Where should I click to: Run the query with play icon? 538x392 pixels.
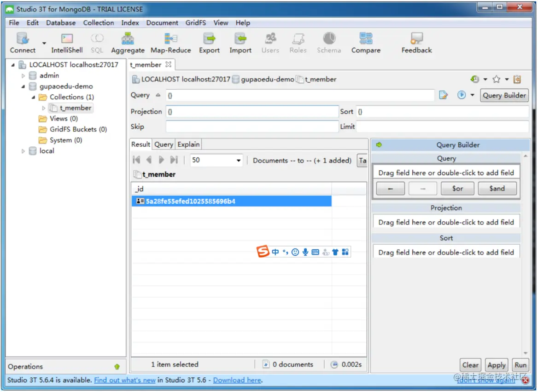(462, 95)
